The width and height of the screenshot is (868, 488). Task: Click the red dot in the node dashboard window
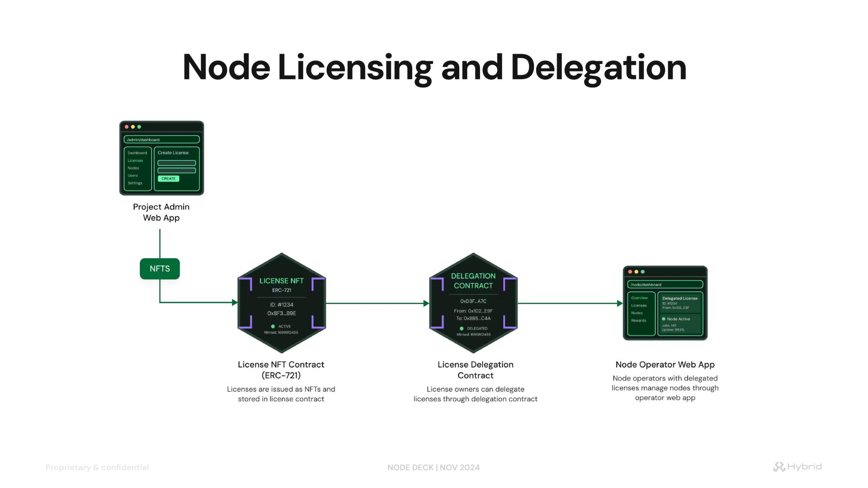click(630, 272)
